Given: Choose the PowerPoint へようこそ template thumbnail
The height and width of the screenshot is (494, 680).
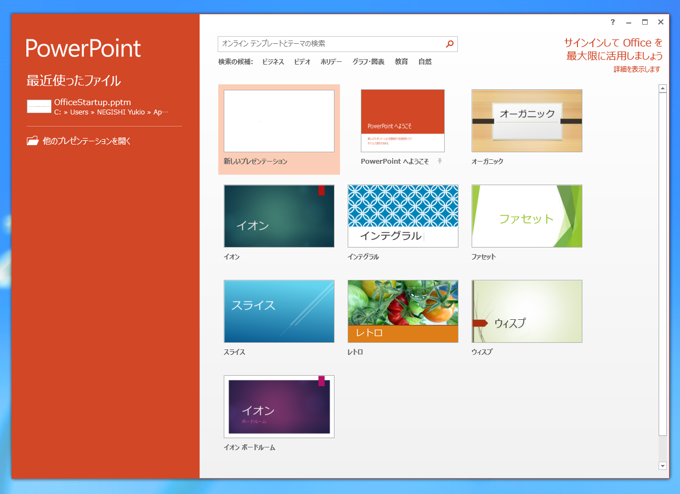Looking at the screenshot, I should click(x=402, y=121).
